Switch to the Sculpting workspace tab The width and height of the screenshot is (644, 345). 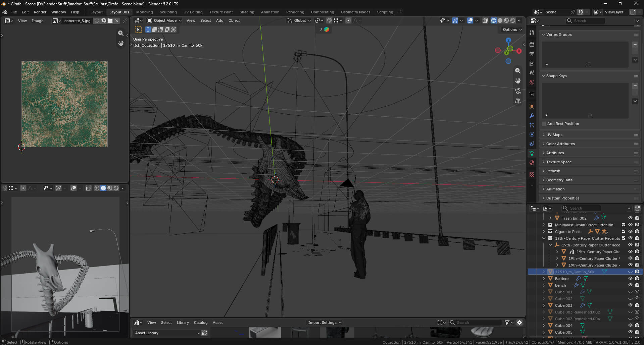point(168,12)
